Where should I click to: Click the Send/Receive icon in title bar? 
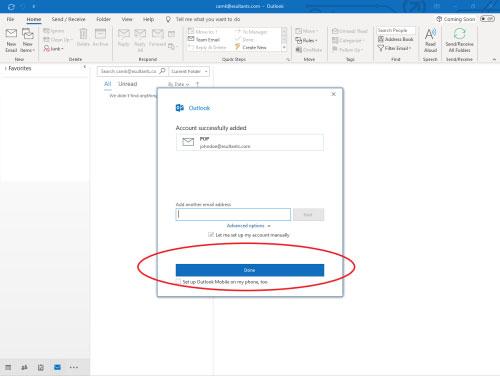point(11,6)
